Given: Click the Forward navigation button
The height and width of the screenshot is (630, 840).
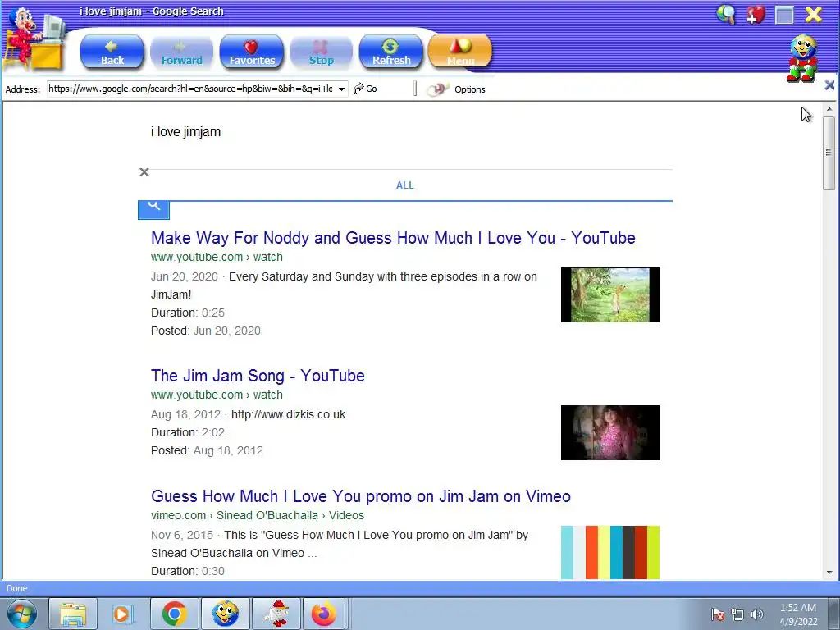Looking at the screenshot, I should click(x=181, y=52).
